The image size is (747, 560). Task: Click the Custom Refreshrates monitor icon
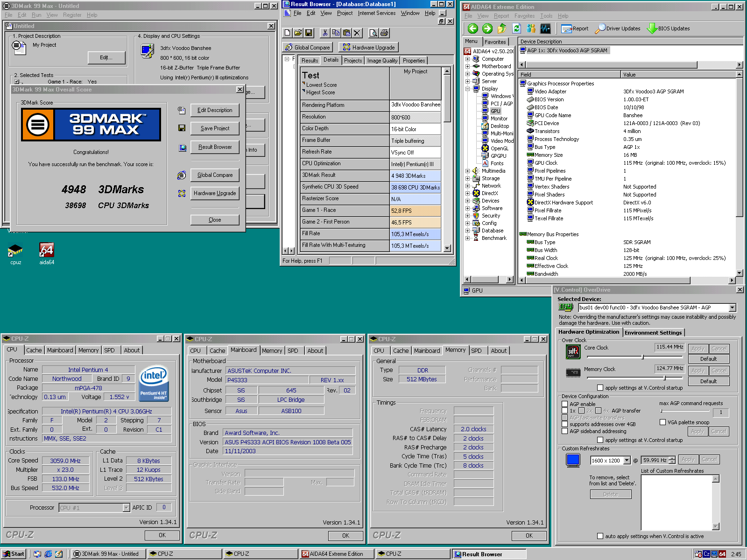point(573,460)
